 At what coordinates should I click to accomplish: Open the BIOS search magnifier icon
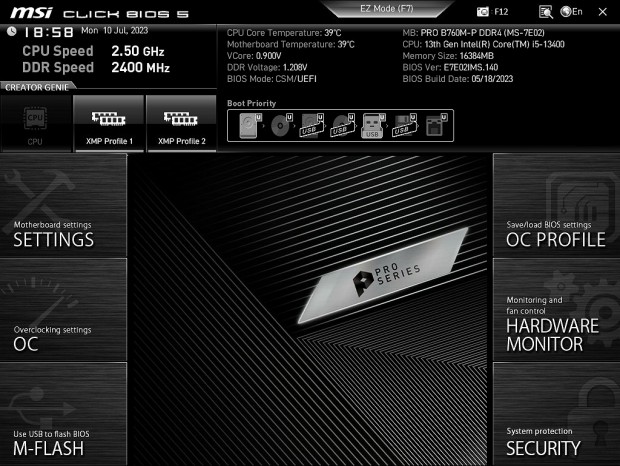coord(545,11)
